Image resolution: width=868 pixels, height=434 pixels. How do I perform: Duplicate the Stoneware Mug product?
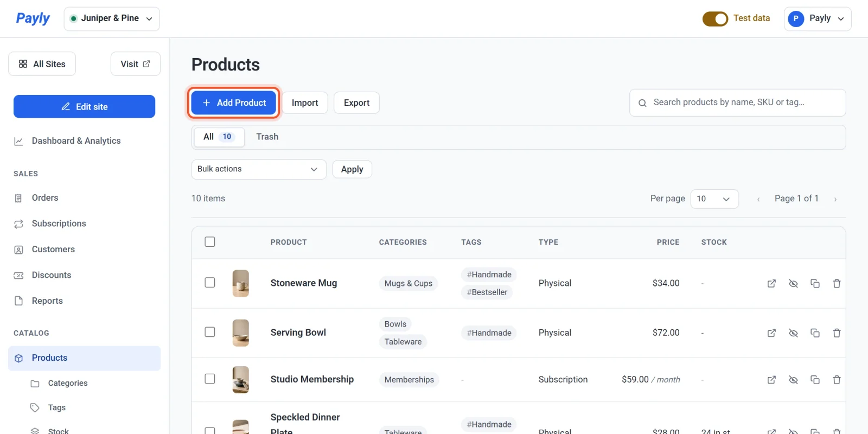click(815, 284)
